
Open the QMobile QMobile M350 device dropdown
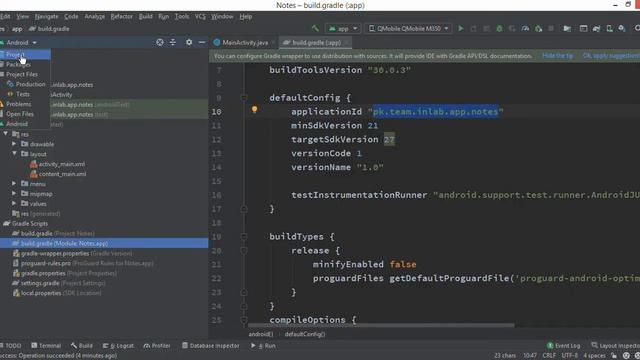coord(408,29)
